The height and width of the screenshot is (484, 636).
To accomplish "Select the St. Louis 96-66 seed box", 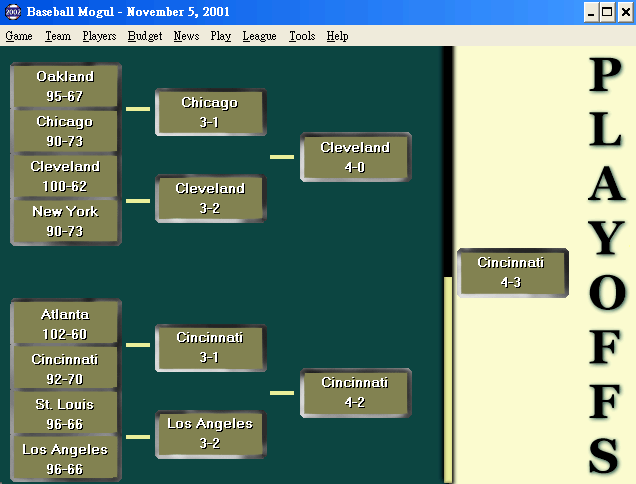I will [65, 414].
